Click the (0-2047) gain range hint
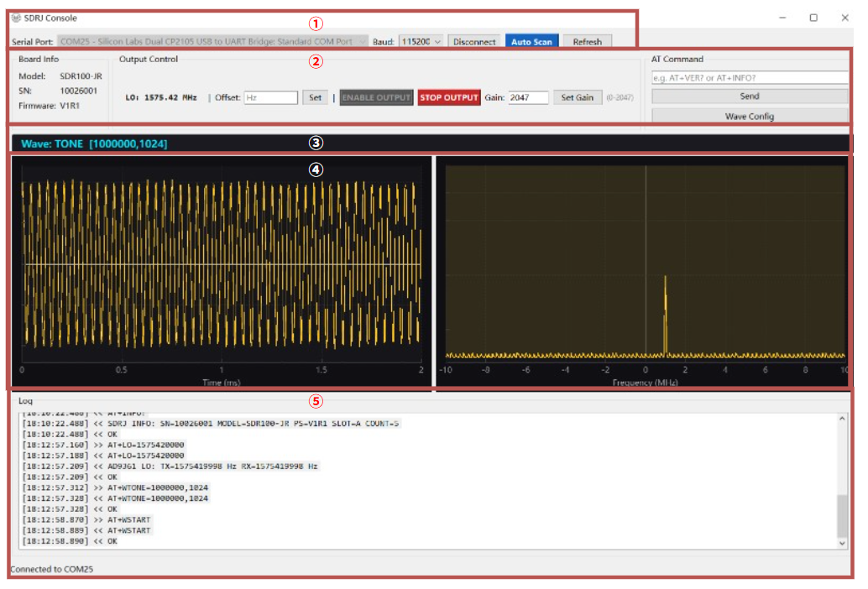This screenshot has width=868, height=589. pyautogui.click(x=620, y=98)
